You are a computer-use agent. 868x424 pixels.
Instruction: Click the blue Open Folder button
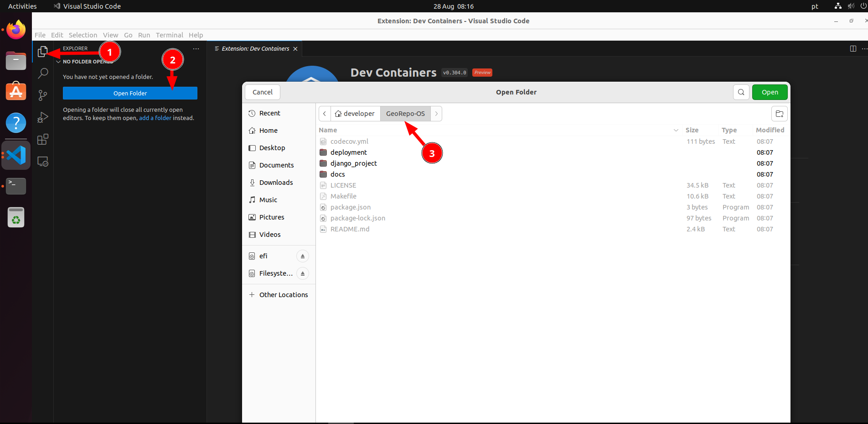tap(130, 93)
